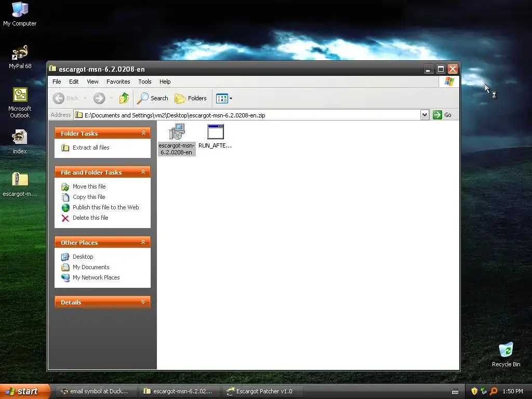Click the system clock 1:50 PM
The image size is (532, 399).
pyautogui.click(x=513, y=392)
